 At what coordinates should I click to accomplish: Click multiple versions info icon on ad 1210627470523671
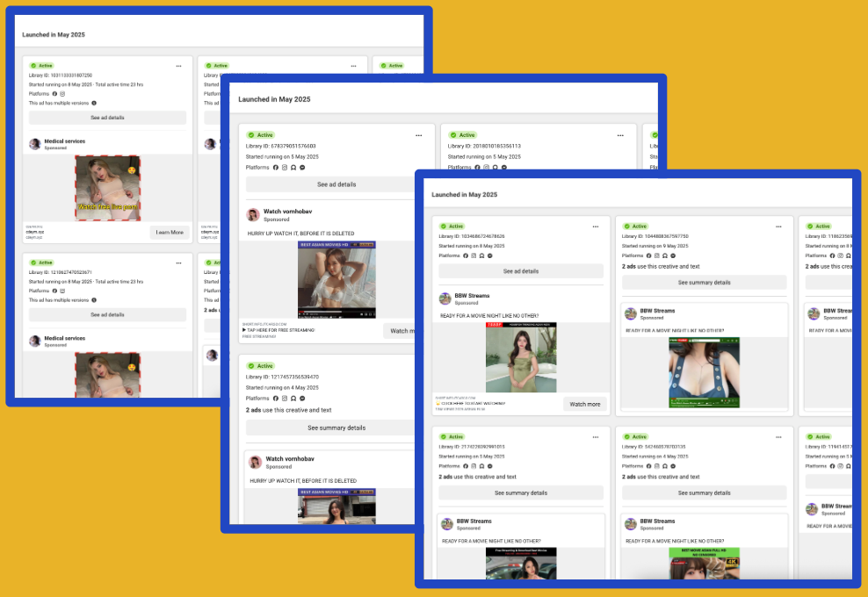94,300
